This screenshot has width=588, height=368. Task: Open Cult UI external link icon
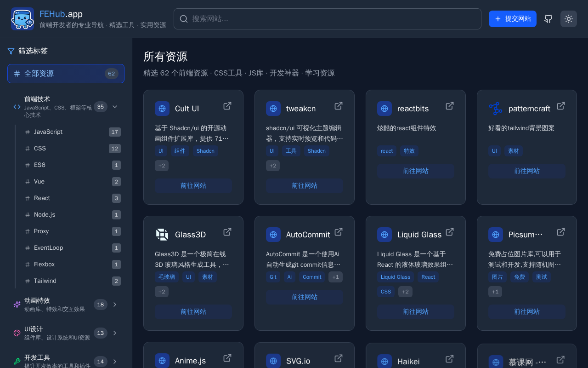coord(227,106)
